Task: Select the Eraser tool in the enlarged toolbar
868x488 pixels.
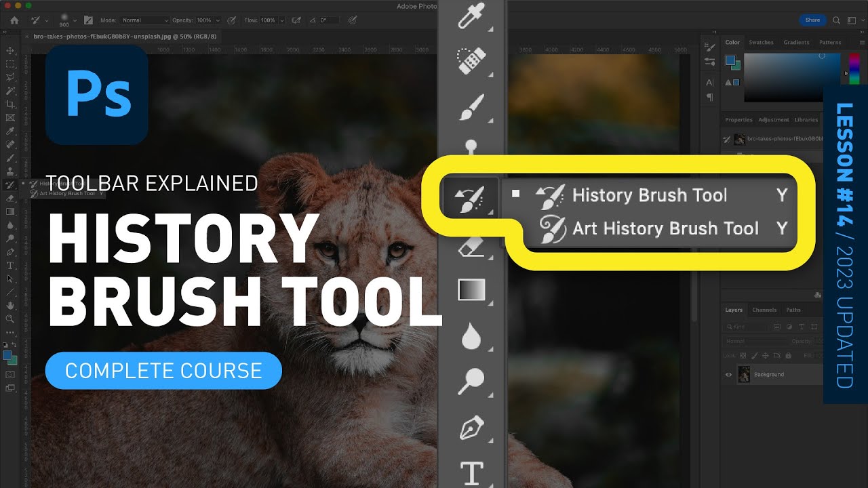Action: (x=471, y=245)
